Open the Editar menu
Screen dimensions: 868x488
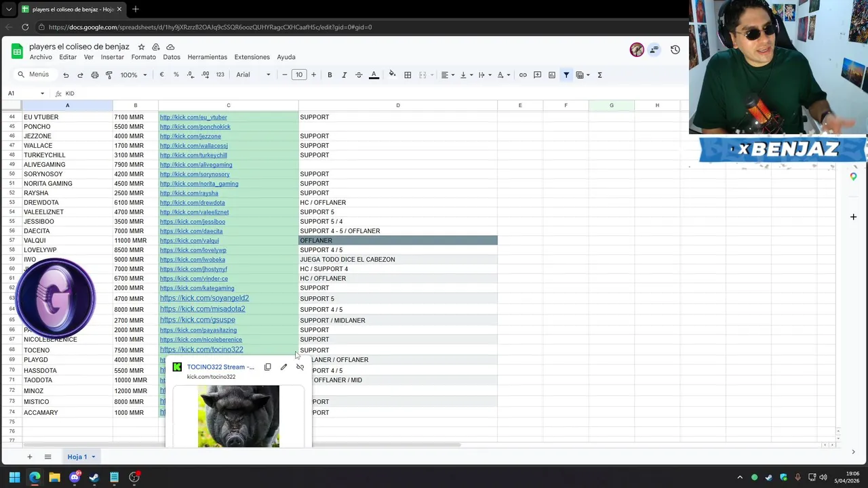click(68, 57)
